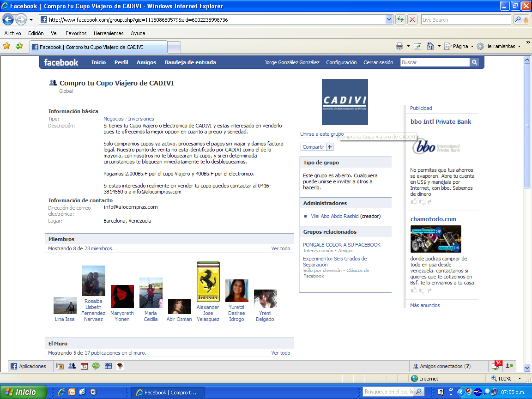The width and height of the screenshot is (532, 399).
Task: Click online status icon beside notifications
Action: coord(509,366)
